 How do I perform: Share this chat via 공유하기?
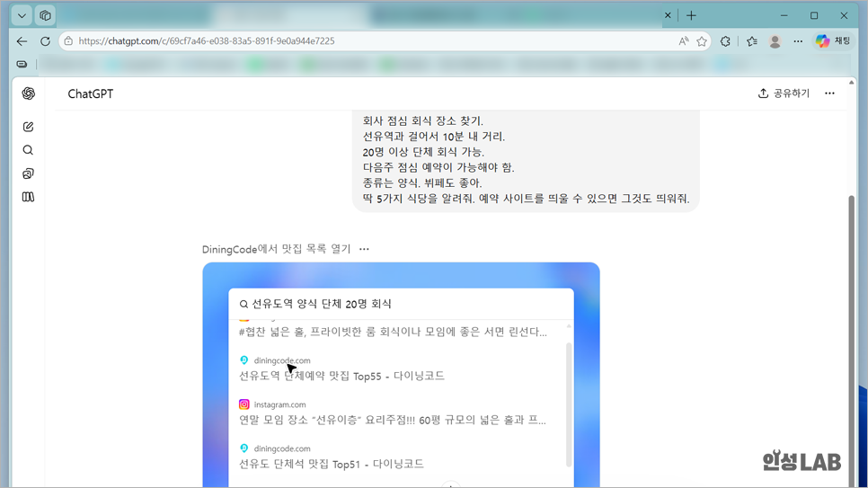point(784,93)
